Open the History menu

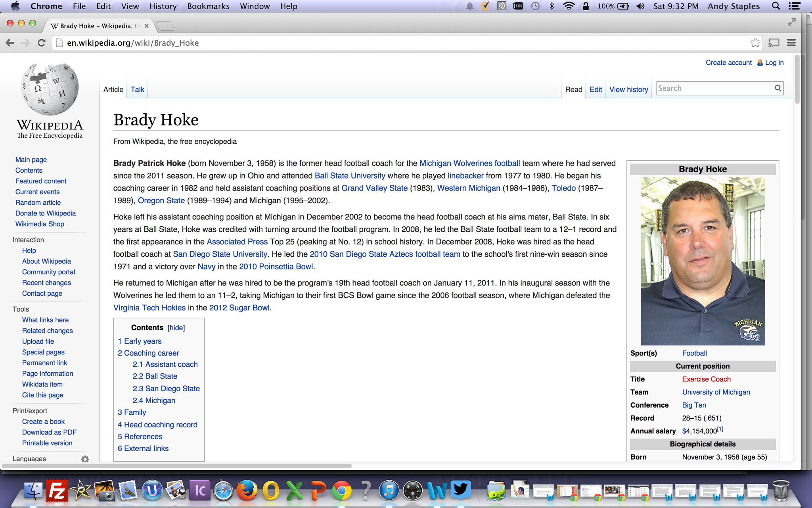coord(163,6)
